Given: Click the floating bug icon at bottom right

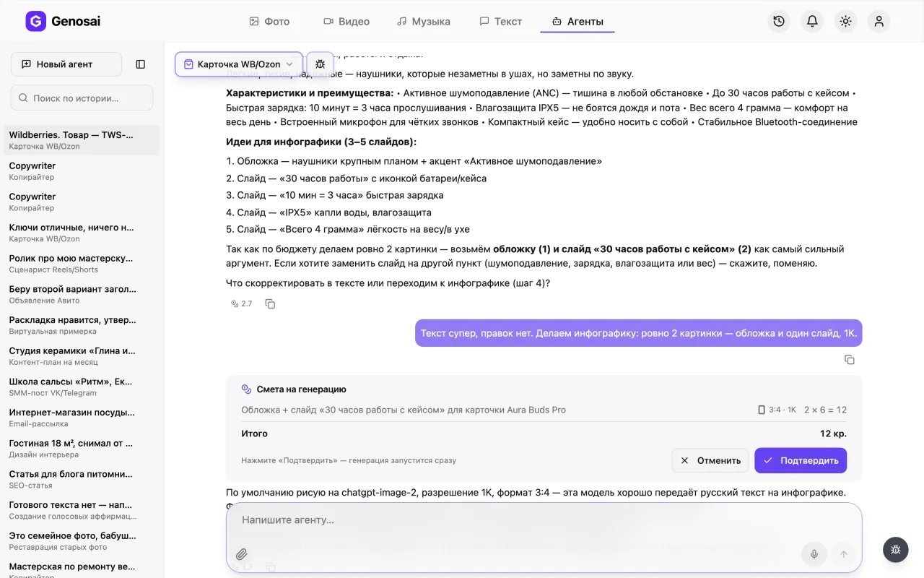Looking at the screenshot, I should [x=896, y=550].
